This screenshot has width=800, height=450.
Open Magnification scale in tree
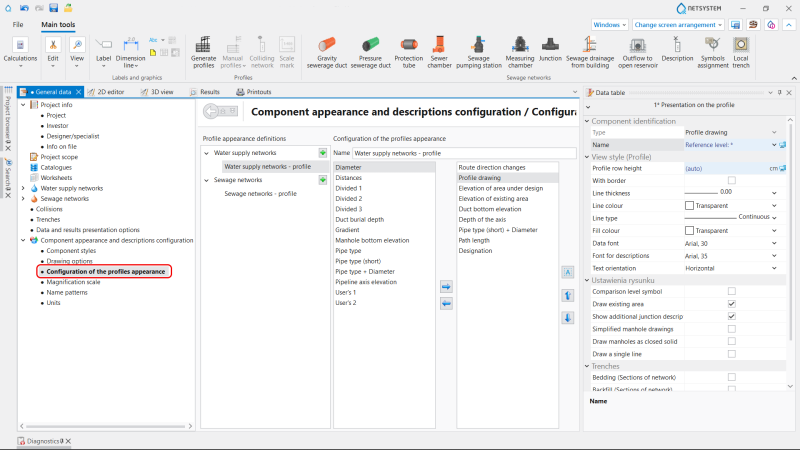73,282
